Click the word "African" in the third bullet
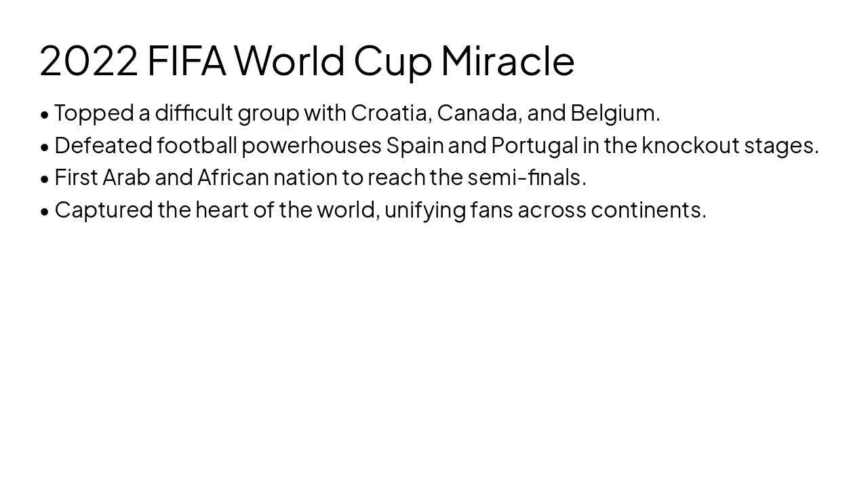The width and height of the screenshot is (868, 488). click(233, 178)
